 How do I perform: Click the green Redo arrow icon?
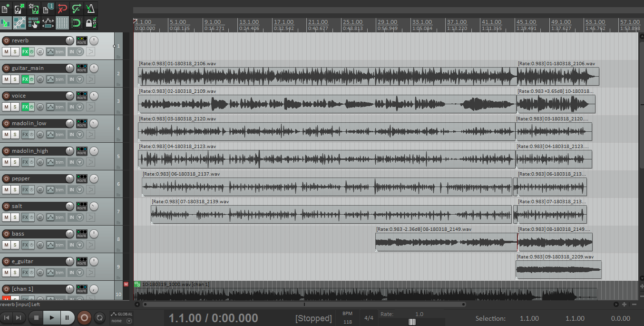point(76,8)
